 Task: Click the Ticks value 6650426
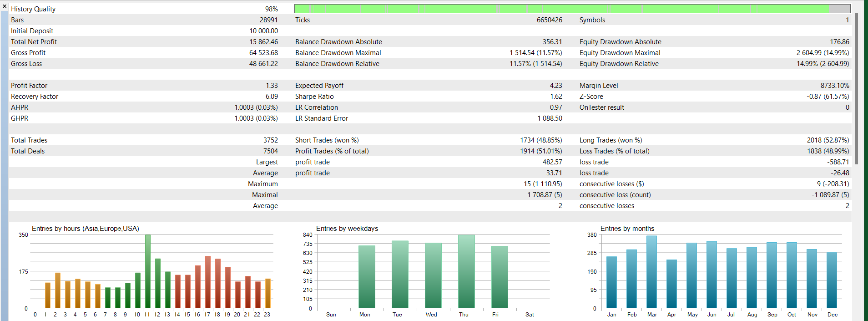(x=550, y=20)
